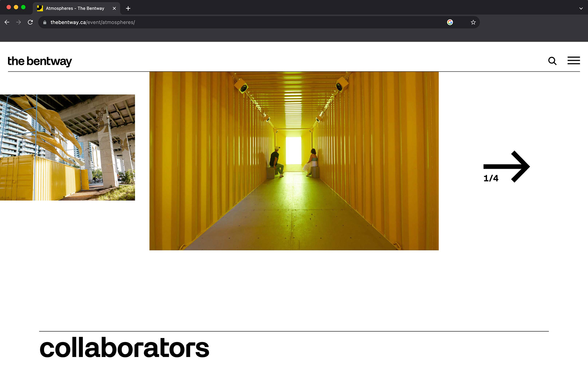
Task: Close the browser window with red button
Action: [x=9, y=7]
